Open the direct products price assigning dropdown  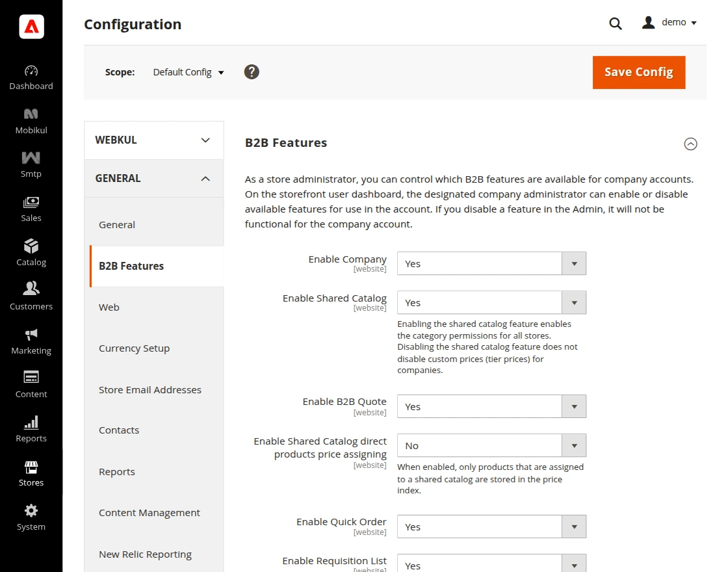pyautogui.click(x=491, y=445)
